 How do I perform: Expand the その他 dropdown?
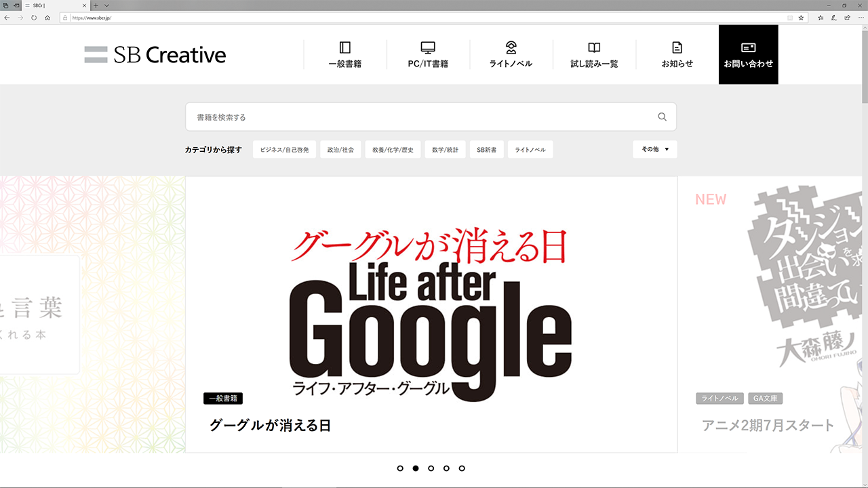pos(655,149)
